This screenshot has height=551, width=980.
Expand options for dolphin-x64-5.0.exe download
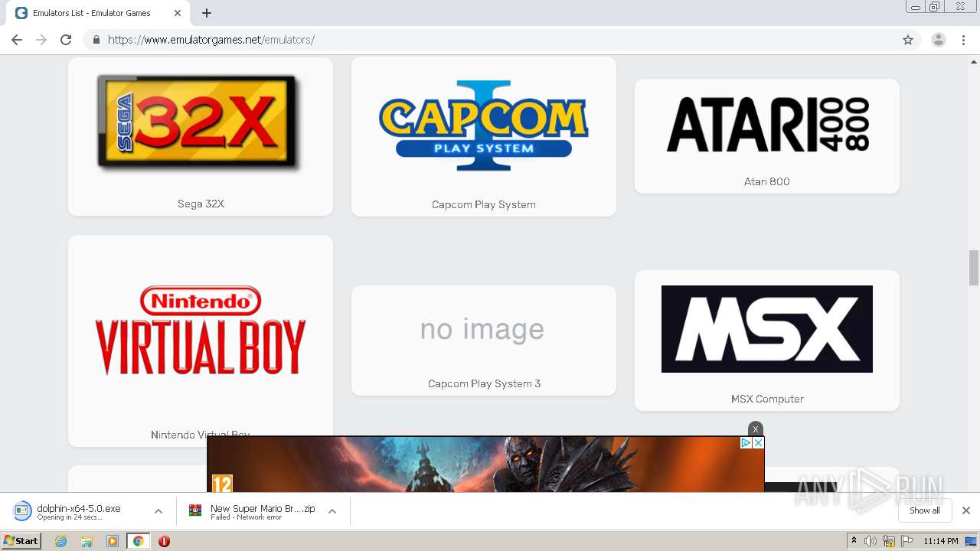(158, 511)
